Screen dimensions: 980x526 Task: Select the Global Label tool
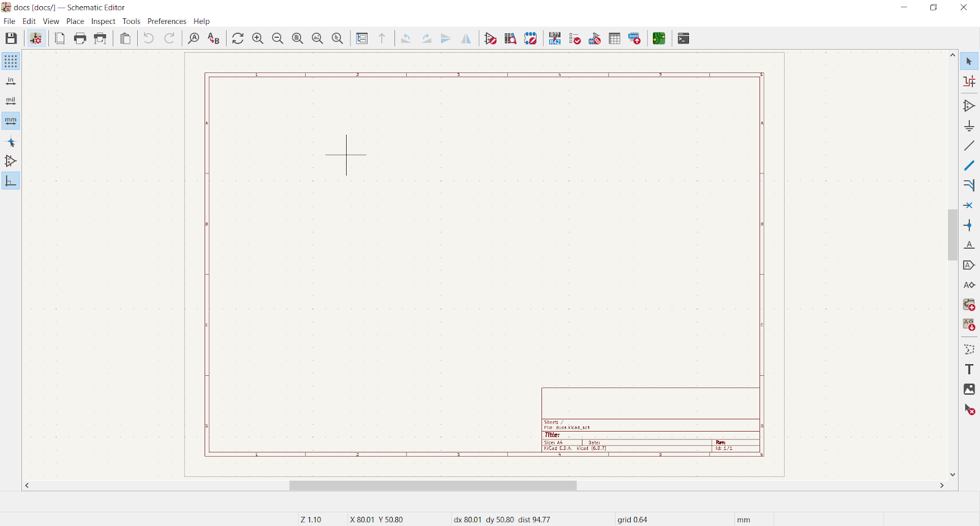(x=969, y=265)
